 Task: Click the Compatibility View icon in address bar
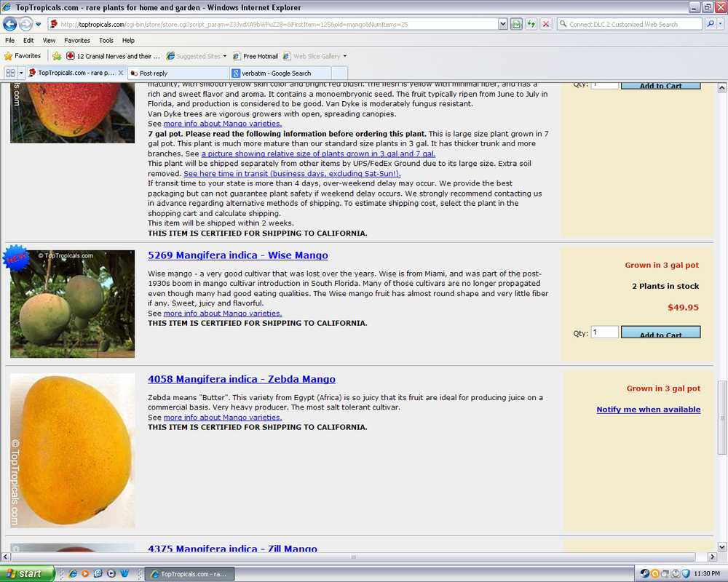[516, 24]
